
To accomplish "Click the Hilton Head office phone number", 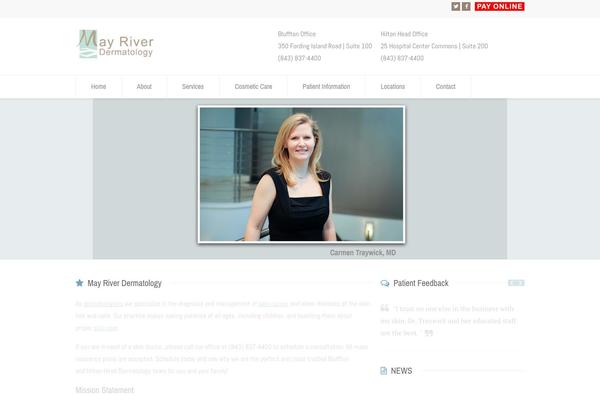I will (402, 58).
